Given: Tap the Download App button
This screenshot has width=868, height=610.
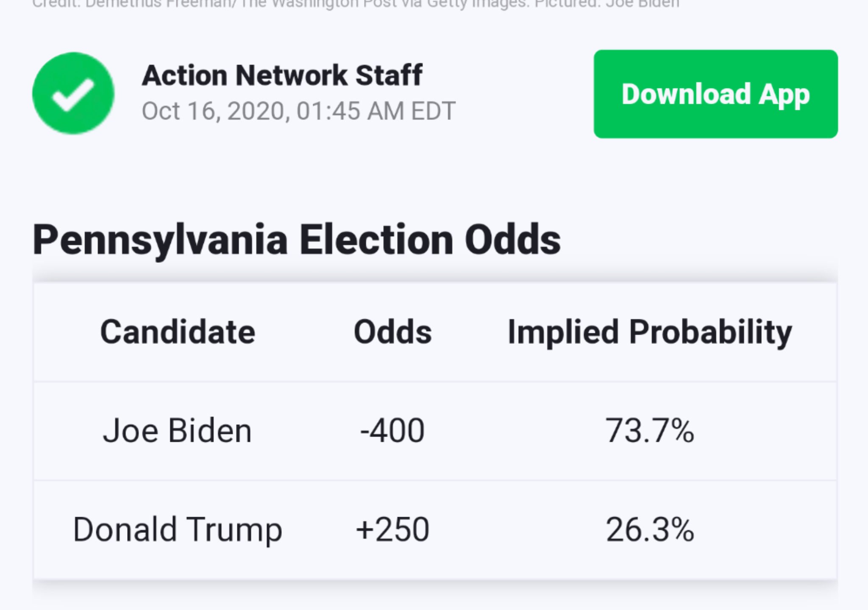Looking at the screenshot, I should [x=715, y=94].
